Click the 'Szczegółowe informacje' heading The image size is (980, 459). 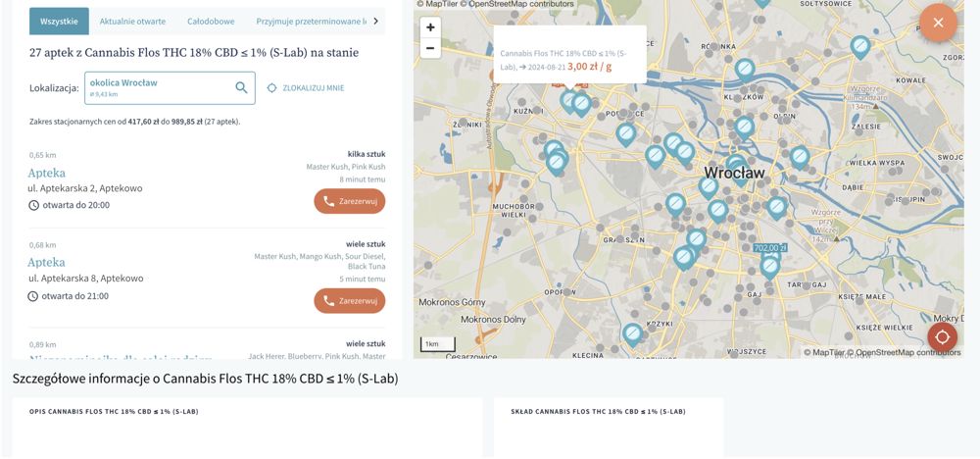pyautogui.click(x=205, y=379)
